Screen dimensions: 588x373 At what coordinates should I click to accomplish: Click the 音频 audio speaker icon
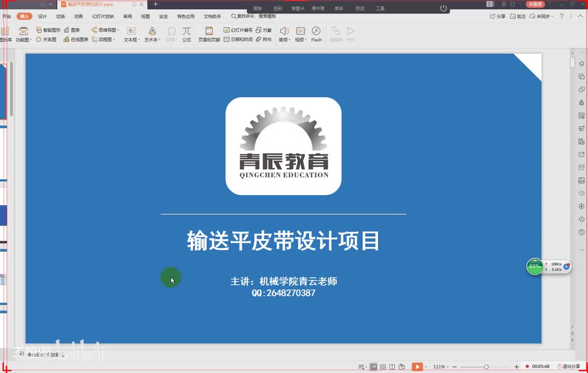tap(284, 31)
